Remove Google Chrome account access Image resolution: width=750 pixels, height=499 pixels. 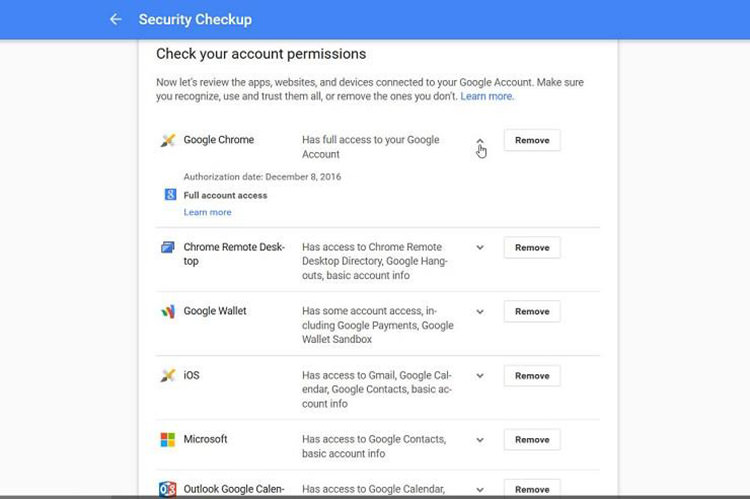pos(532,141)
